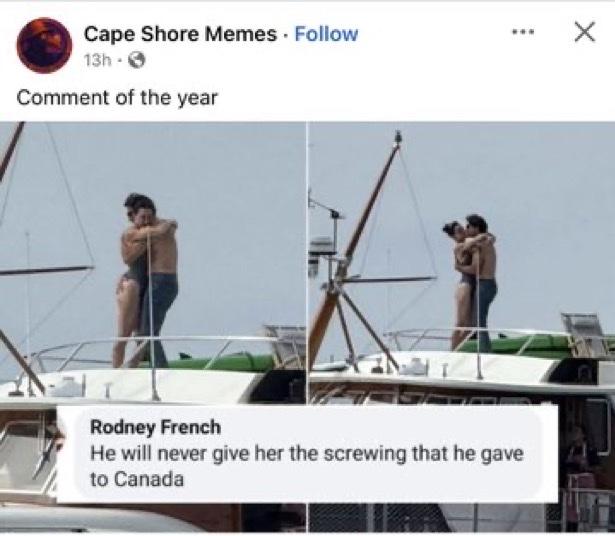
Task: Click Rodney French's name in the comment
Action: [x=155, y=428]
